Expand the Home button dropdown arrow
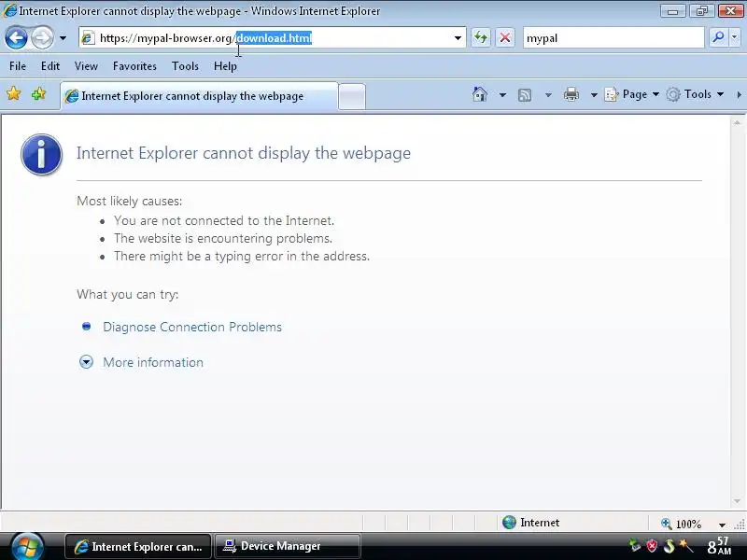The image size is (747, 560). tap(502, 95)
